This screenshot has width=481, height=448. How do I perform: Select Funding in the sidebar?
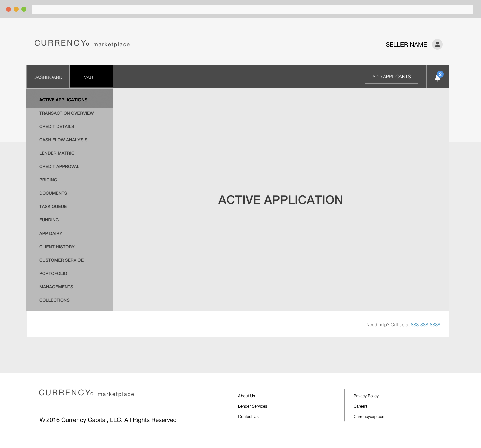point(49,220)
